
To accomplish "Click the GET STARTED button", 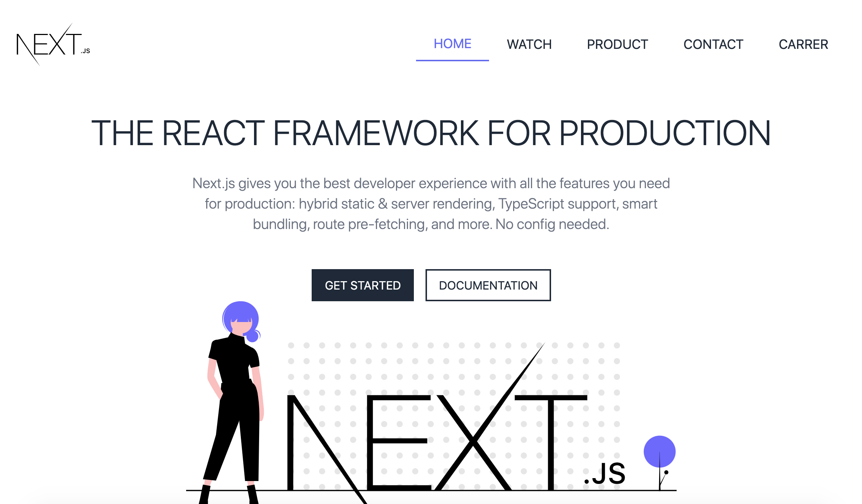I will [362, 285].
